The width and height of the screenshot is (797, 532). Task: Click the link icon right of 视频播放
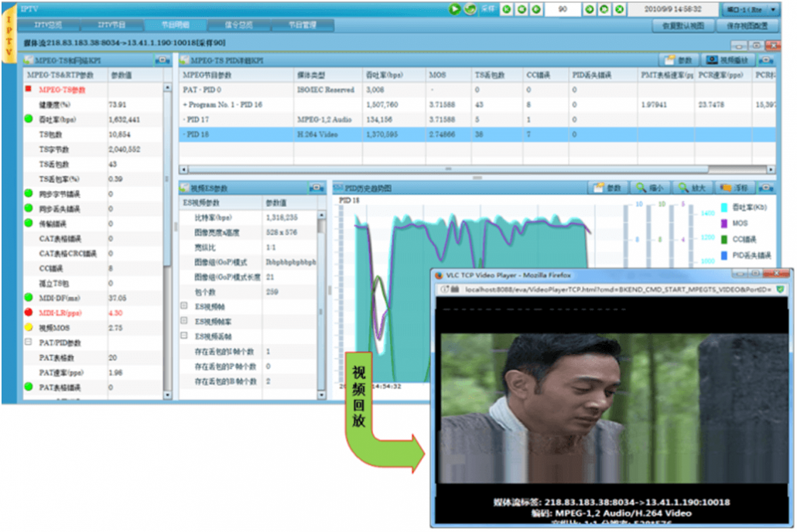click(x=767, y=60)
